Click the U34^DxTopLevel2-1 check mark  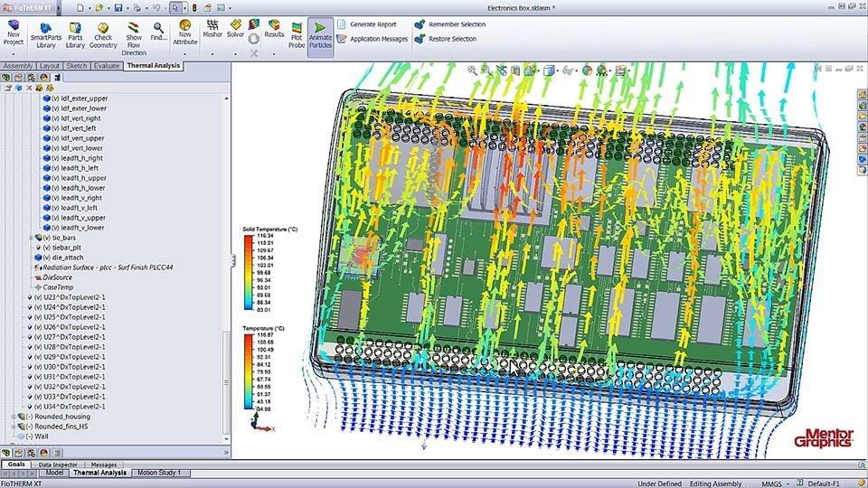click(30, 408)
